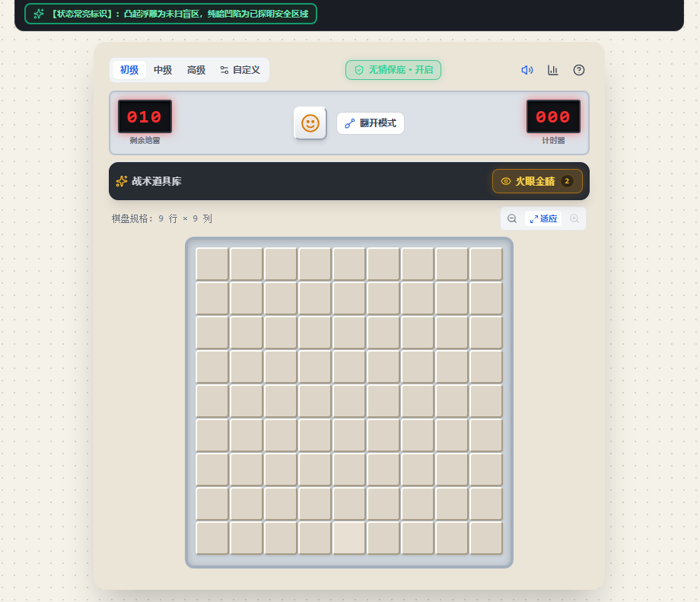Use the 火眼金睛 power-up button
Viewport: 700px width, 602px height.
click(x=537, y=181)
